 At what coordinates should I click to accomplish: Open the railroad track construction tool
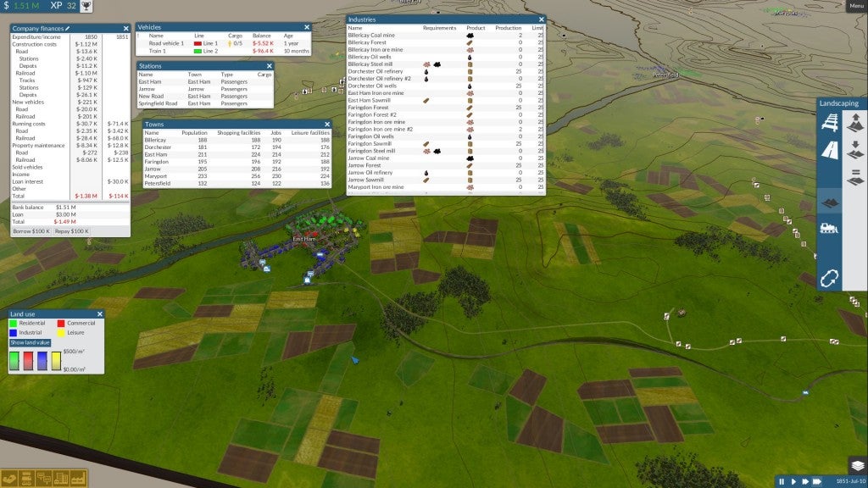pos(830,123)
